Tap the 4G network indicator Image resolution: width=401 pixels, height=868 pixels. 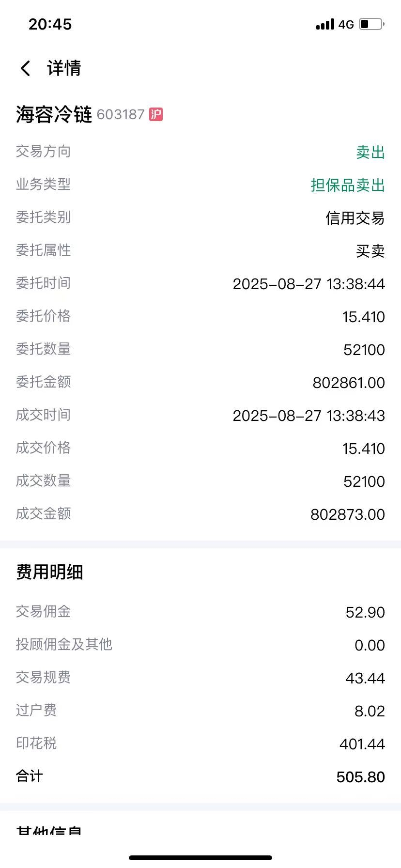pyautogui.click(x=346, y=24)
